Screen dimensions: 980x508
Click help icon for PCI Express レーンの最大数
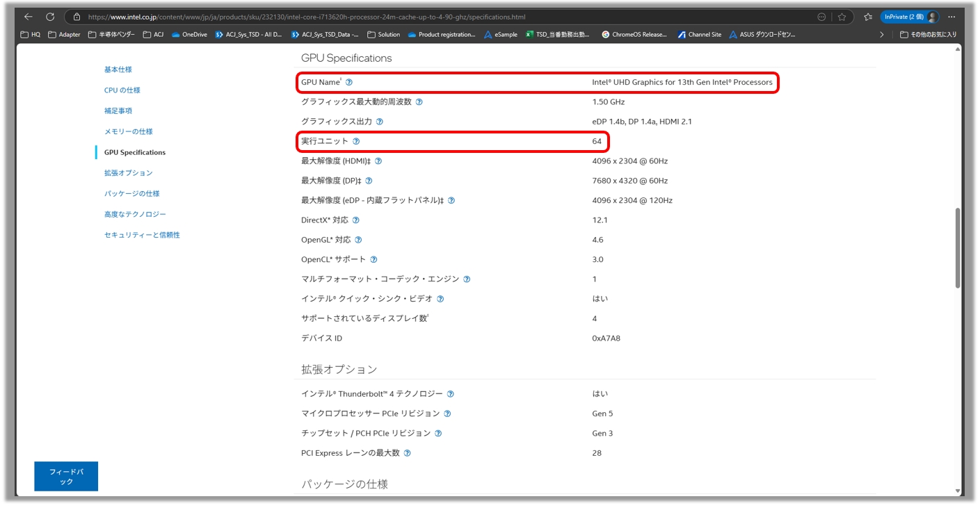point(407,453)
